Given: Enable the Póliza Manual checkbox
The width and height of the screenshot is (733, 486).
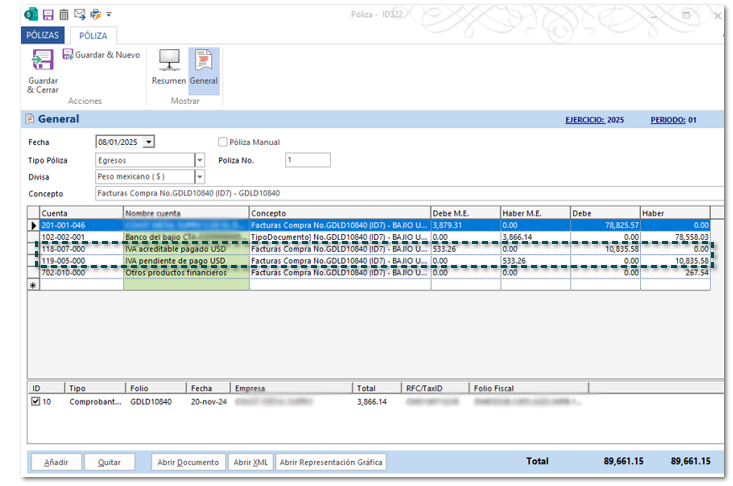Looking at the screenshot, I should pyautogui.click(x=223, y=142).
